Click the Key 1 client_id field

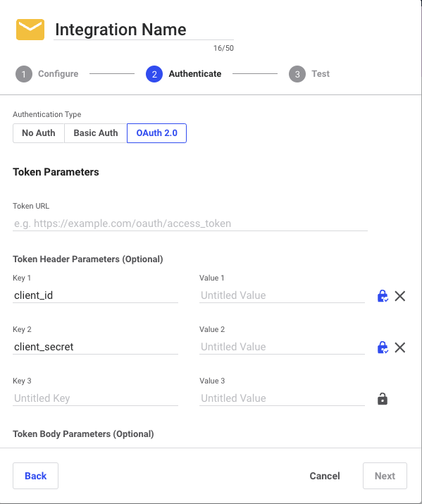click(95, 295)
